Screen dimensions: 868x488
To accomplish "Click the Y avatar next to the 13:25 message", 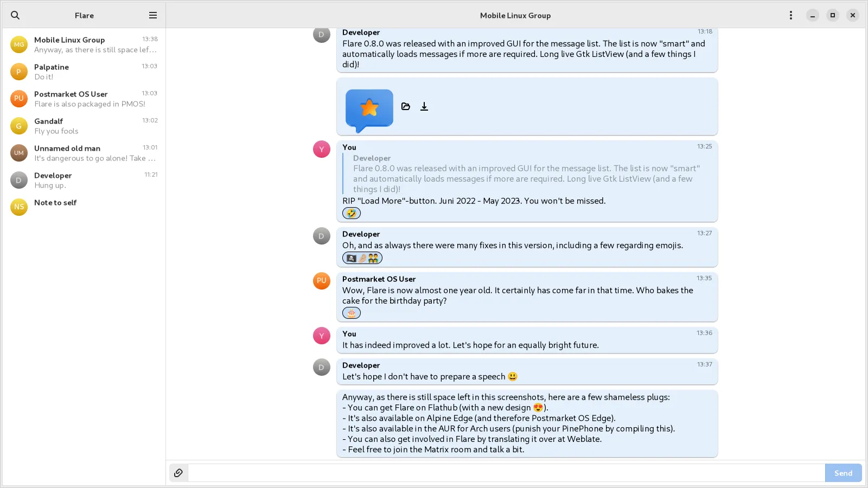I will pos(322,149).
